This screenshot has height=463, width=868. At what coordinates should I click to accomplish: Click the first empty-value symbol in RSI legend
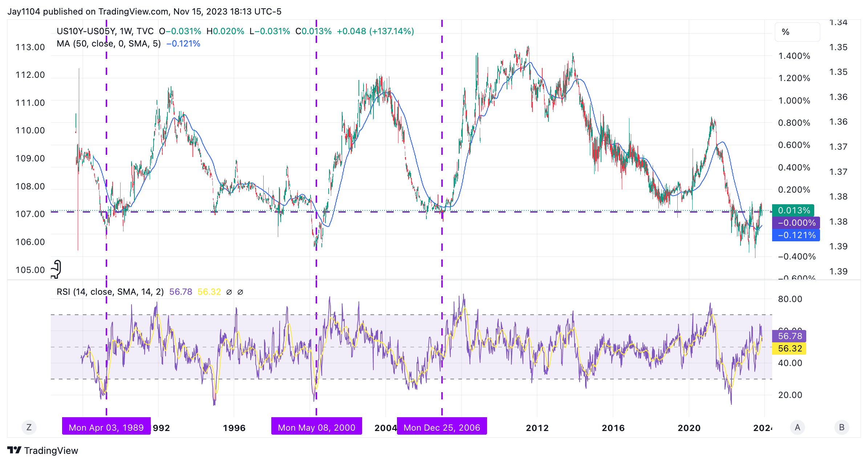click(229, 292)
